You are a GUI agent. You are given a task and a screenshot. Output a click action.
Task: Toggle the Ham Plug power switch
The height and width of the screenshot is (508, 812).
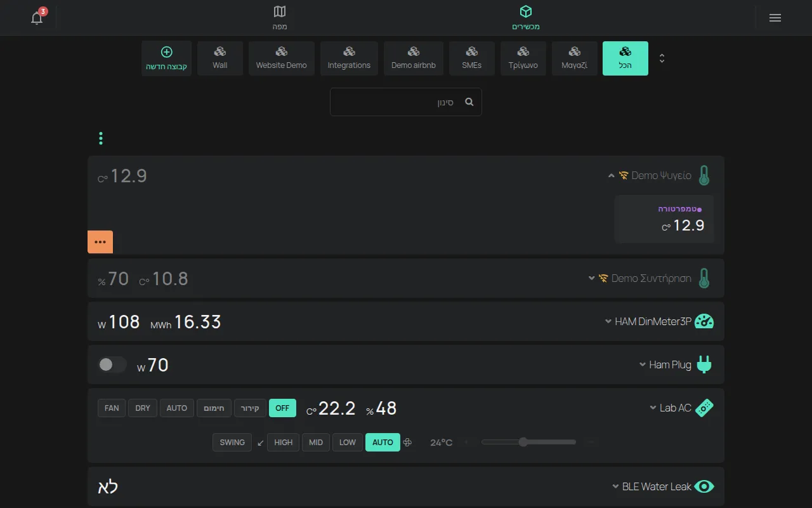[112, 364]
